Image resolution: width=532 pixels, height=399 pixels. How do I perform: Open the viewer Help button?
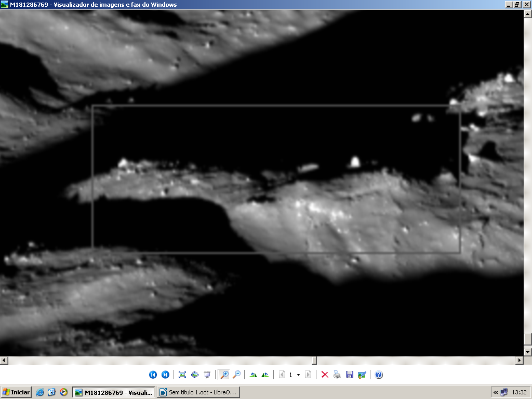[379, 375]
